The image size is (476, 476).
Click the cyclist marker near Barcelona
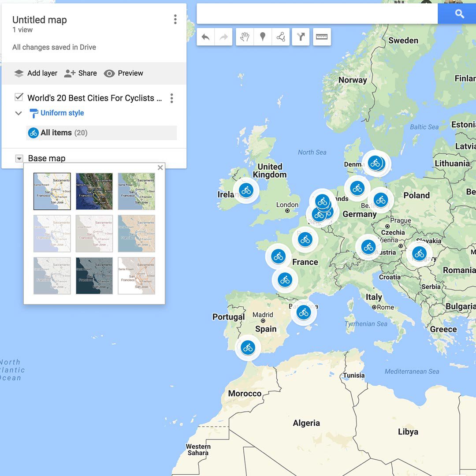(x=304, y=312)
